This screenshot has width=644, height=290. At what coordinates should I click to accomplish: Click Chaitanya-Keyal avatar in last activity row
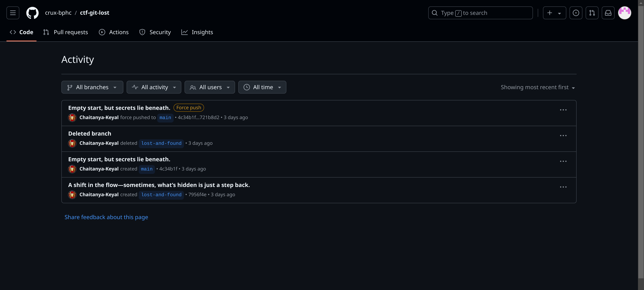point(72,195)
